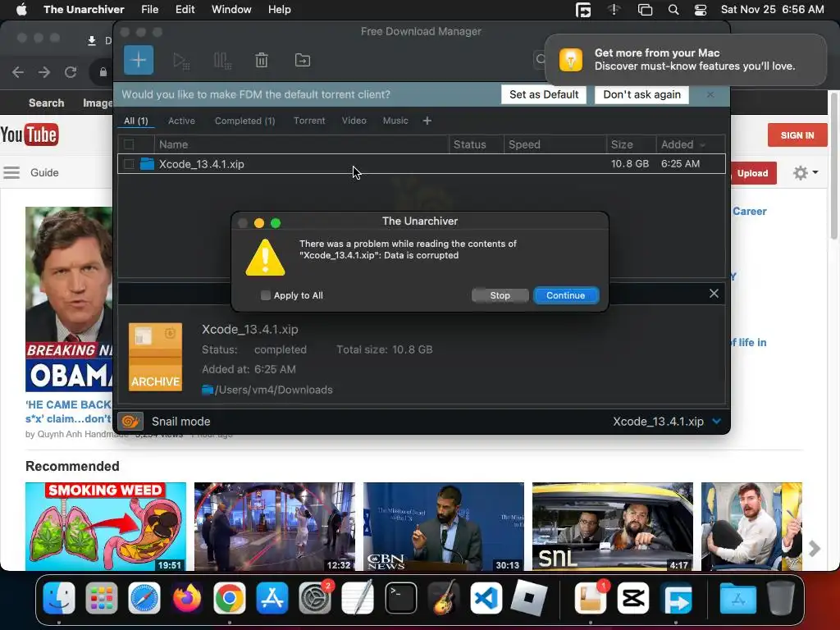Screen dimensions: 840x630
Task: Open the File menu
Action: pyautogui.click(x=149, y=10)
